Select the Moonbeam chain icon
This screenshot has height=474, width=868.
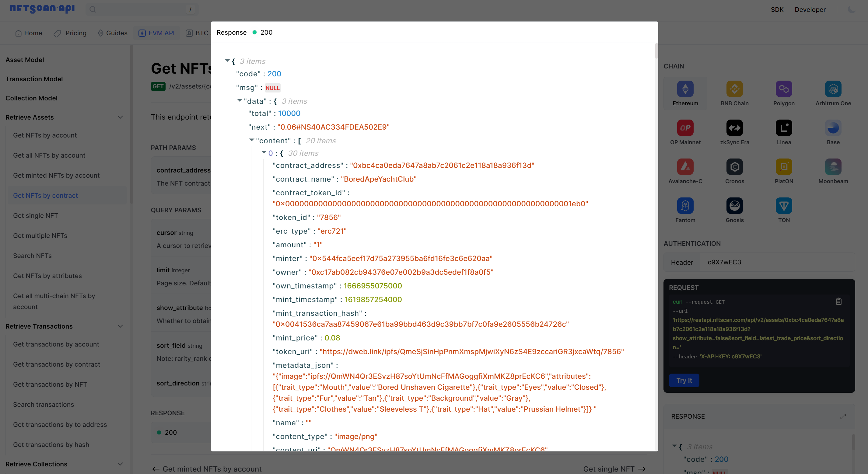tap(833, 167)
